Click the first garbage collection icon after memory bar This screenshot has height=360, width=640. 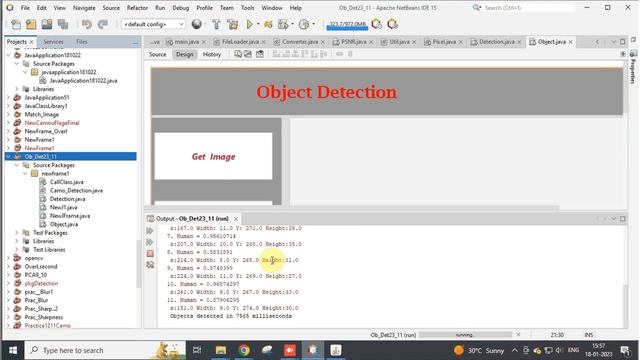coord(377,24)
